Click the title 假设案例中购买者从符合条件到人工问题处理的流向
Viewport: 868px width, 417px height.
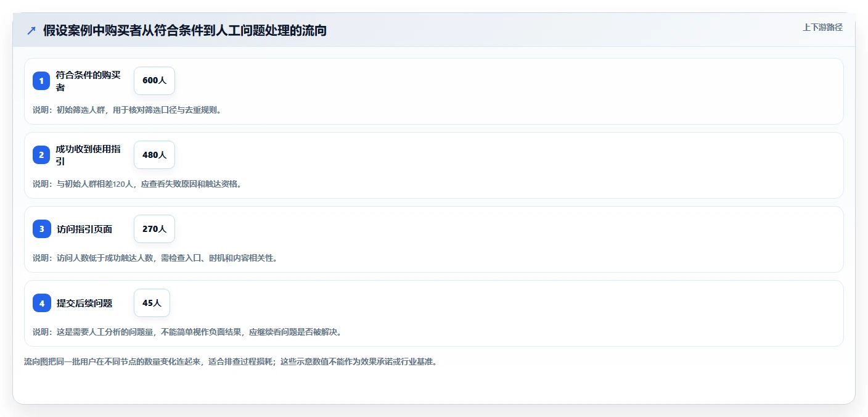185,30
